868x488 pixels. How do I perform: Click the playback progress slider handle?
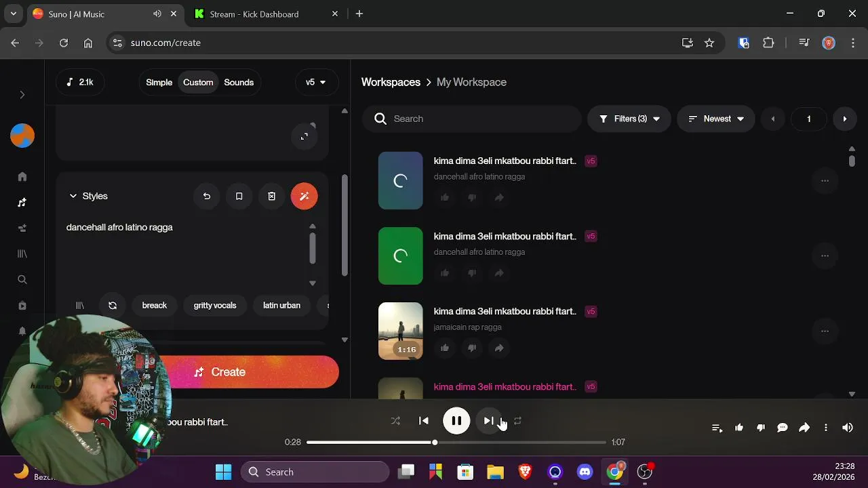[x=435, y=442]
